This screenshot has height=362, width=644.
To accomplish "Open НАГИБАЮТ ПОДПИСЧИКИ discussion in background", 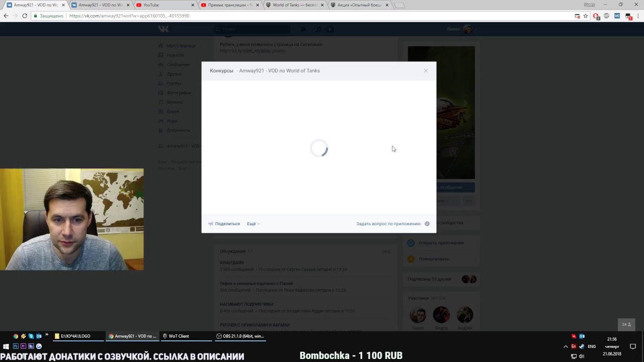I will coord(247,304).
